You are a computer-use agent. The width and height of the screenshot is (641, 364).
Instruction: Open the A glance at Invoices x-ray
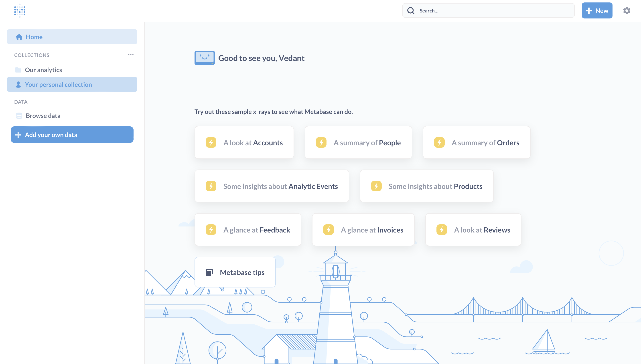tap(363, 229)
